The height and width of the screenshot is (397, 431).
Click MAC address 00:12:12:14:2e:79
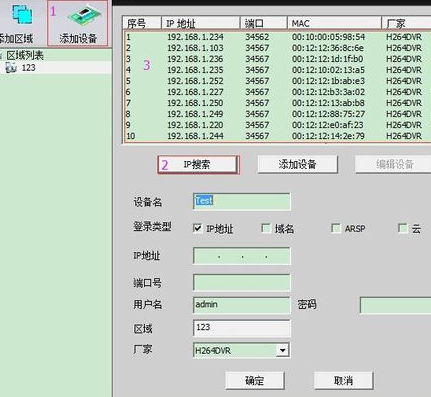click(x=328, y=136)
